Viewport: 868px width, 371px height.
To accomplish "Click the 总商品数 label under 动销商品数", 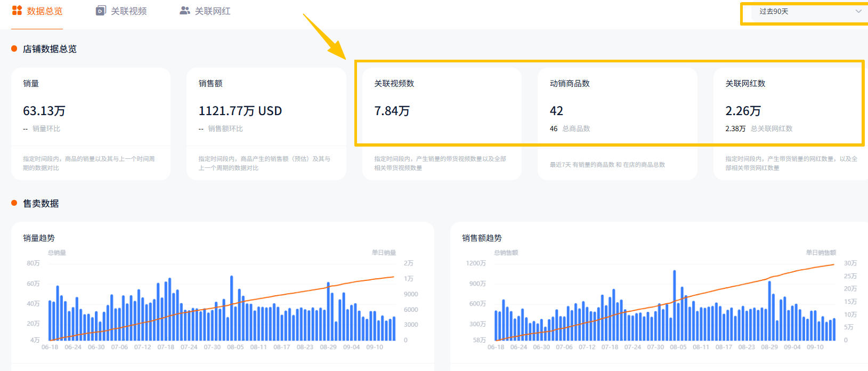I will click(576, 128).
